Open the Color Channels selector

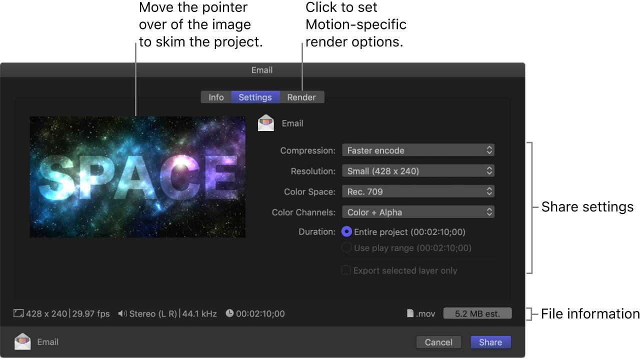pos(418,211)
